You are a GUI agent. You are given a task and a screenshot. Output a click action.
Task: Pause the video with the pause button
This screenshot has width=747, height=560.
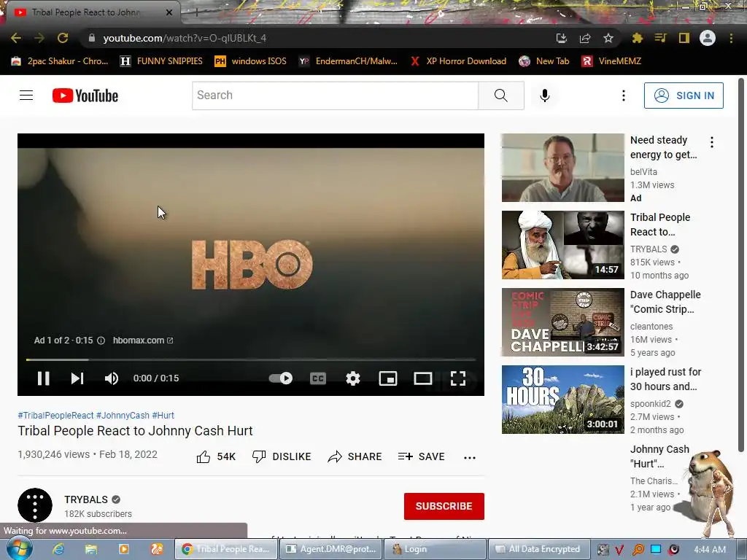coord(43,378)
